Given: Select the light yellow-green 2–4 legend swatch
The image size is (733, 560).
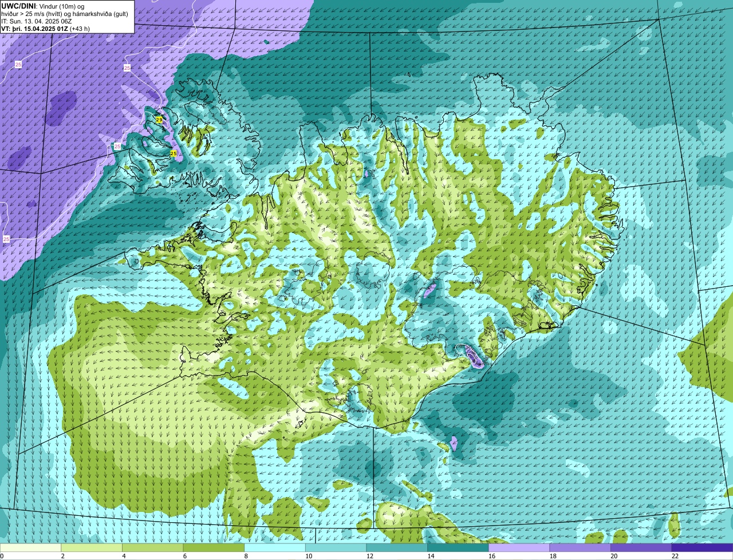Looking at the screenshot, I should pyautogui.click(x=92, y=547).
